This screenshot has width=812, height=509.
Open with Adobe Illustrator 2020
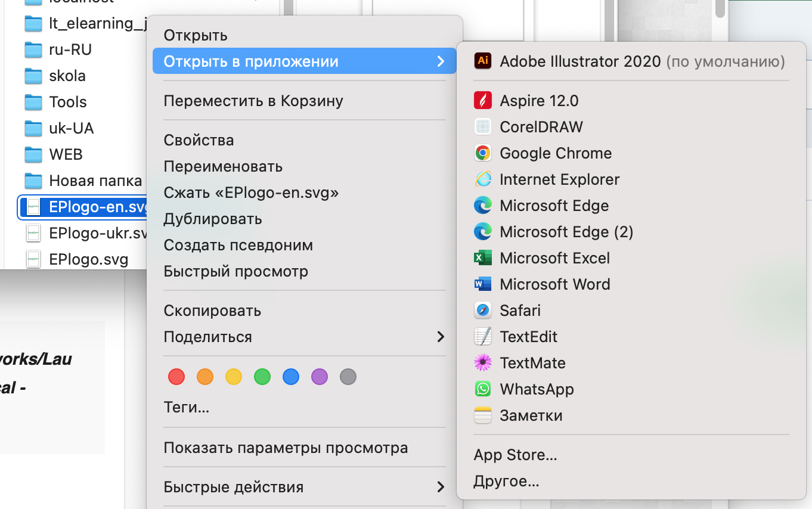point(631,61)
